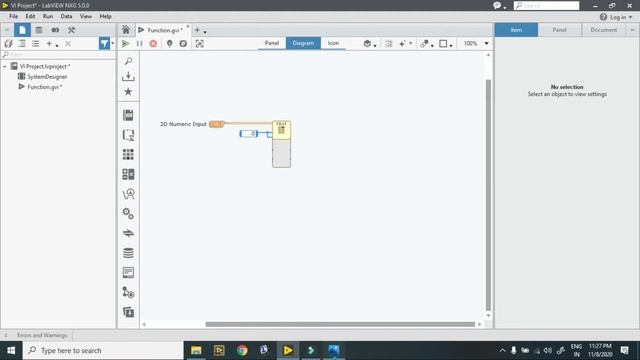Run the VI with the green arrow
The width and height of the screenshot is (640, 360).
click(126, 43)
